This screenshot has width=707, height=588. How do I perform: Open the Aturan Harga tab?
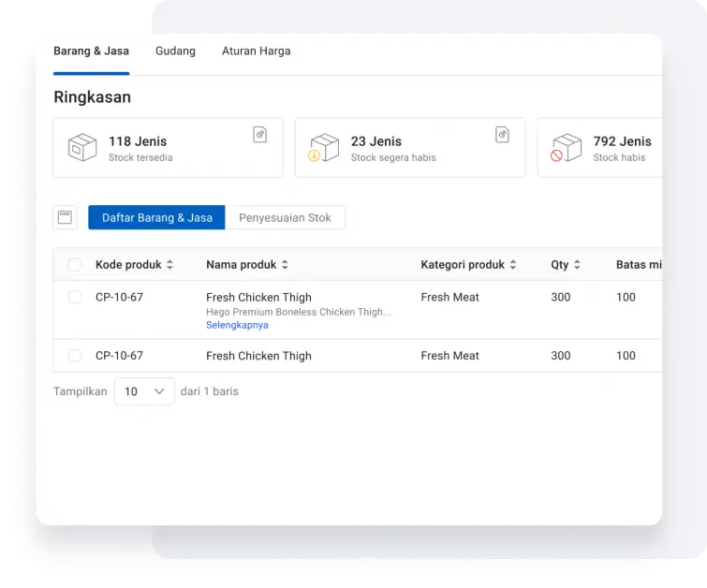tap(256, 51)
